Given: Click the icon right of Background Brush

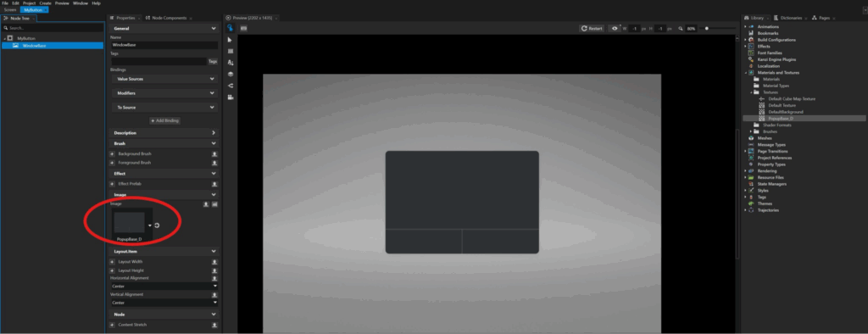Looking at the screenshot, I should 214,154.
